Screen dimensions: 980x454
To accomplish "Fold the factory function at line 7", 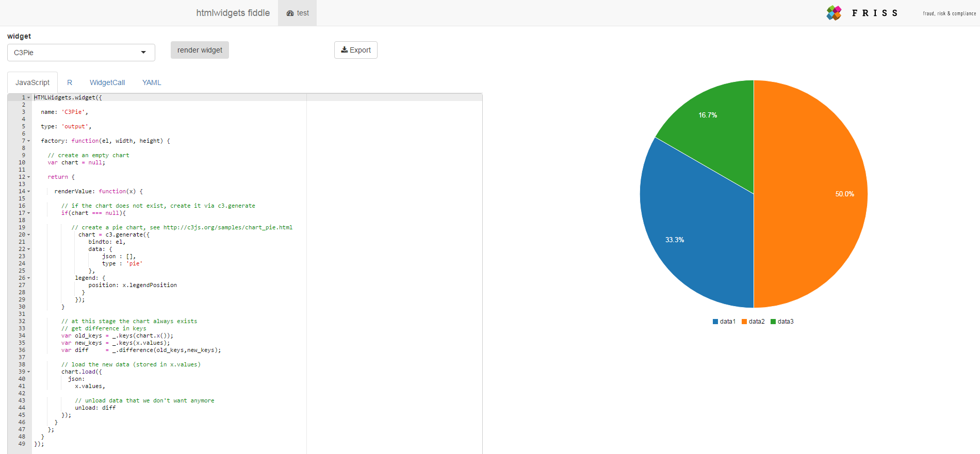I will [x=29, y=141].
